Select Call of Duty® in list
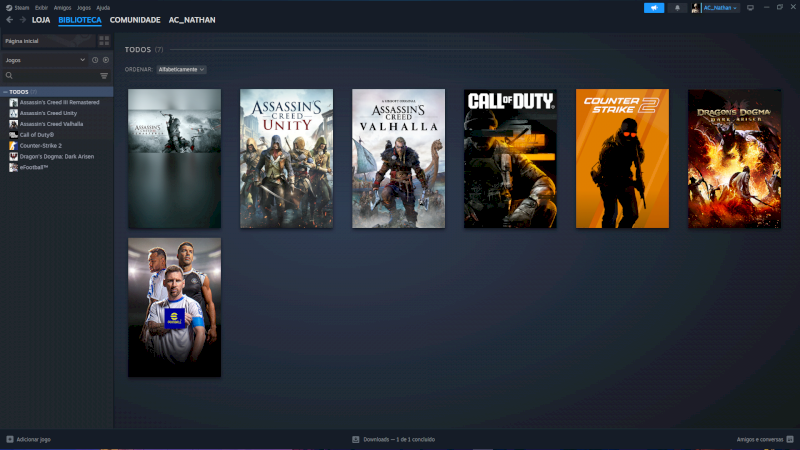Screen dimensions: 800x450 coord(37,135)
